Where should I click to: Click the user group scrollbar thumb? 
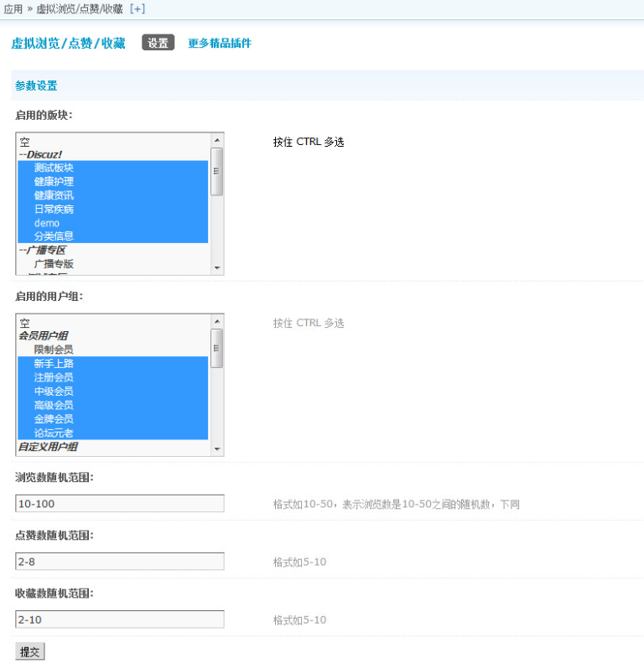click(x=217, y=348)
